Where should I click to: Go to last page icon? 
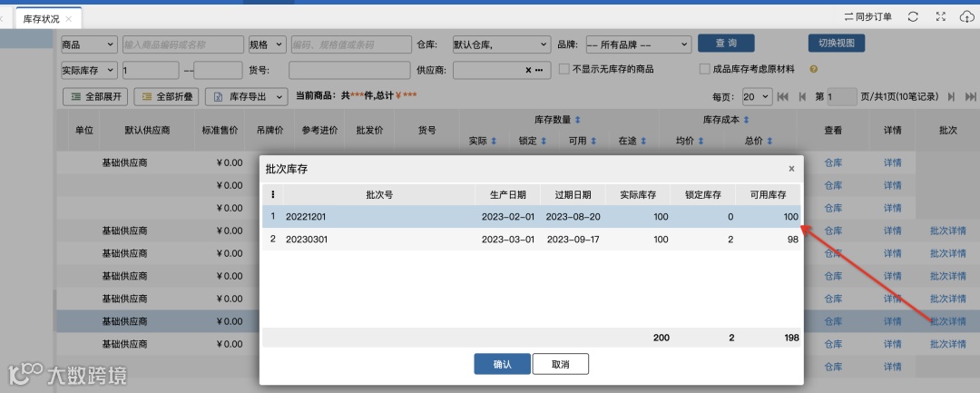point(971,97)
